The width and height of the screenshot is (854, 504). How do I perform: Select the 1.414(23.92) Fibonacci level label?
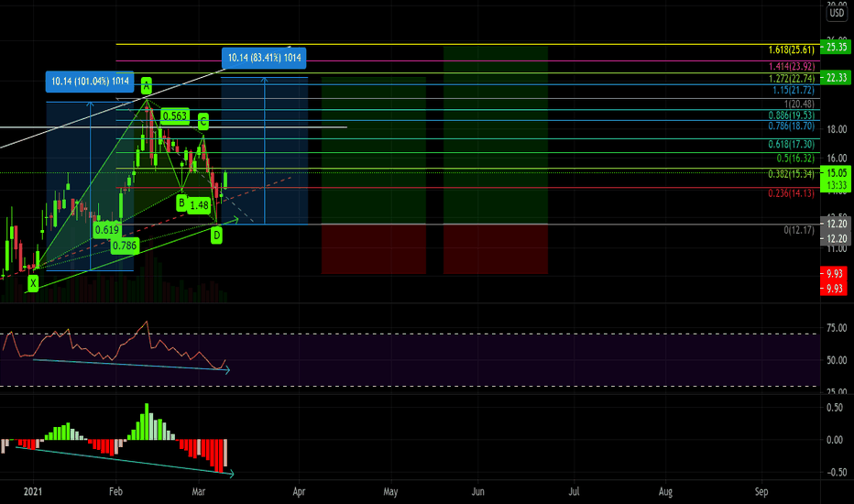pos(791,67)
